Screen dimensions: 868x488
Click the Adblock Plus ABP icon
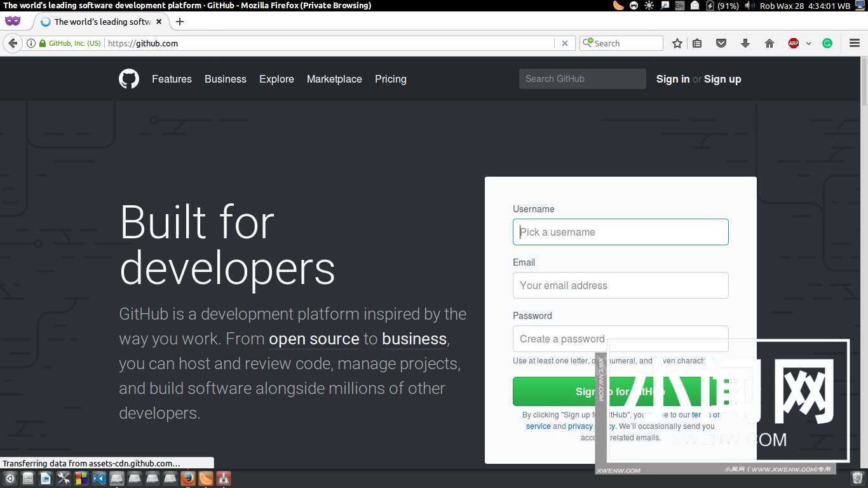tap(794, 43)
